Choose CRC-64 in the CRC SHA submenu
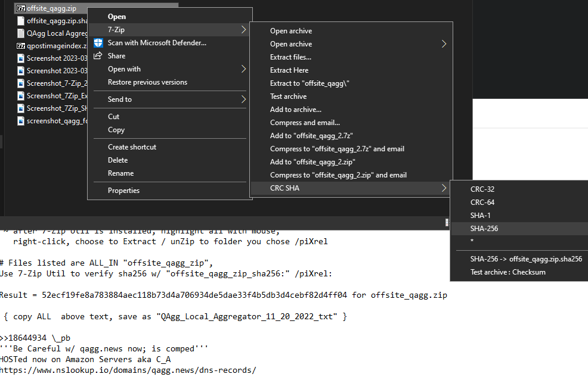Screen dimensions: 588x377 (x=520, y=202)
